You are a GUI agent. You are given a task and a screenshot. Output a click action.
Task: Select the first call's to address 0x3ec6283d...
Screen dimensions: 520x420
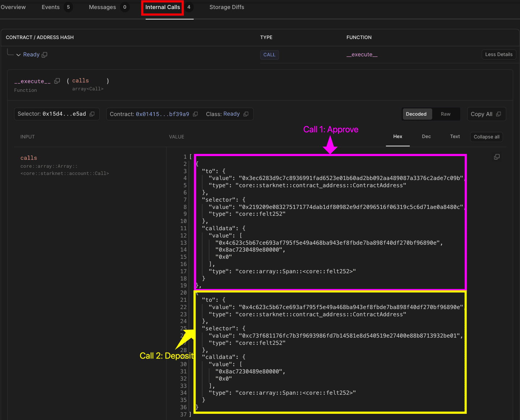coord(351,178)
